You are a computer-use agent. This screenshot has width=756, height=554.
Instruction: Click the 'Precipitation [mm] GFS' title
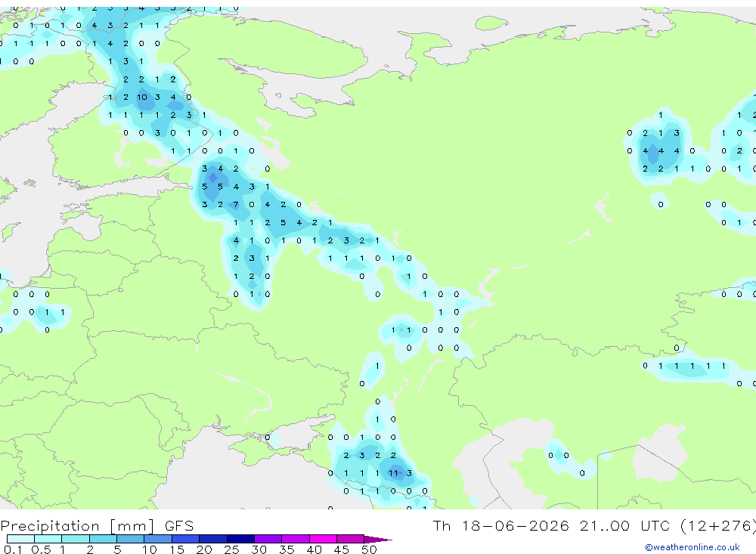pos(97,525)
